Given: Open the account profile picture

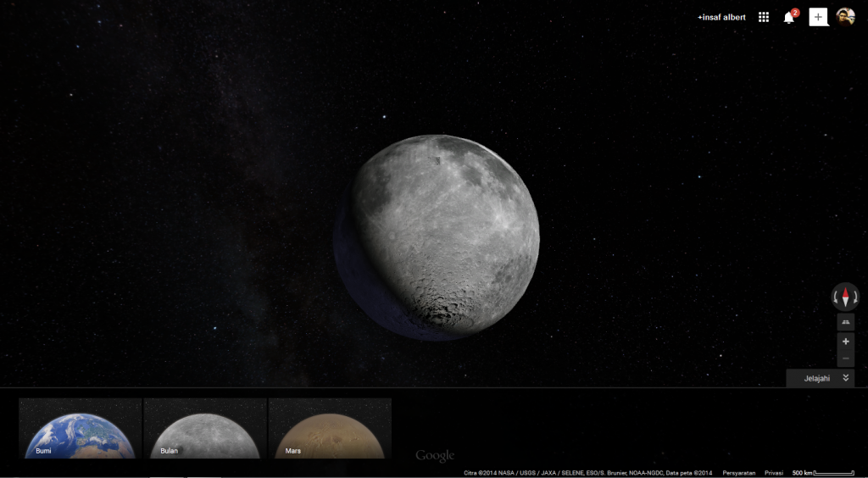Looking at the screenshot, I should coord(845,17).
